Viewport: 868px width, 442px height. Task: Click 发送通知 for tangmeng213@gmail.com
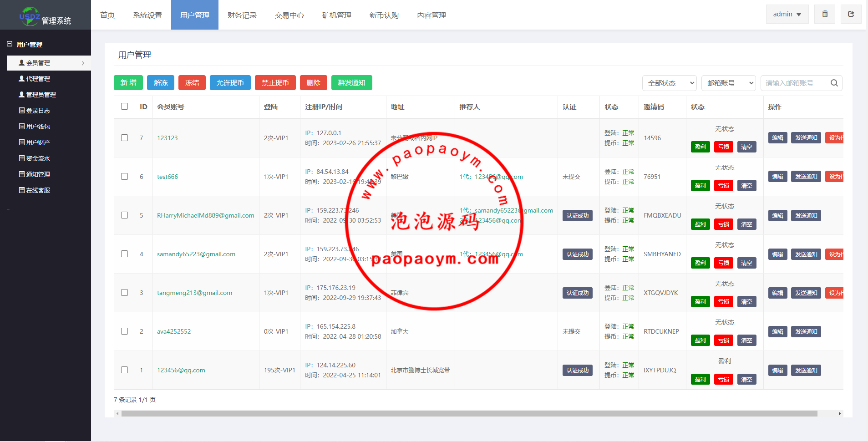tap(806, 293)
